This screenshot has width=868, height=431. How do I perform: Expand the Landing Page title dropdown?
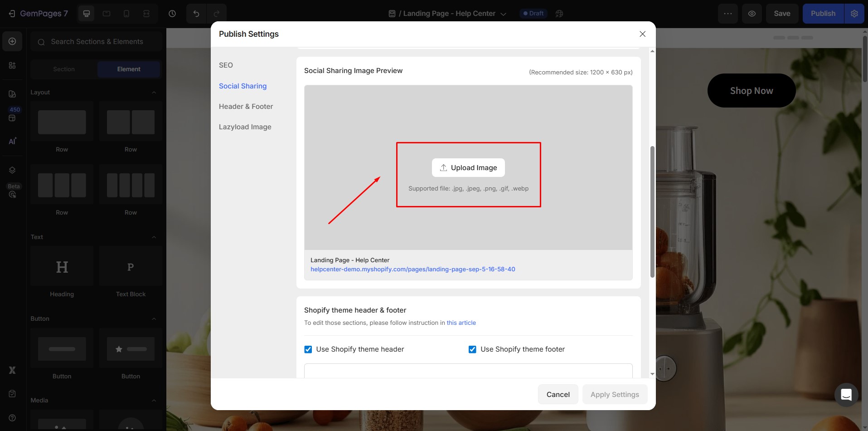pyautogui.click(x=503, y=14)
